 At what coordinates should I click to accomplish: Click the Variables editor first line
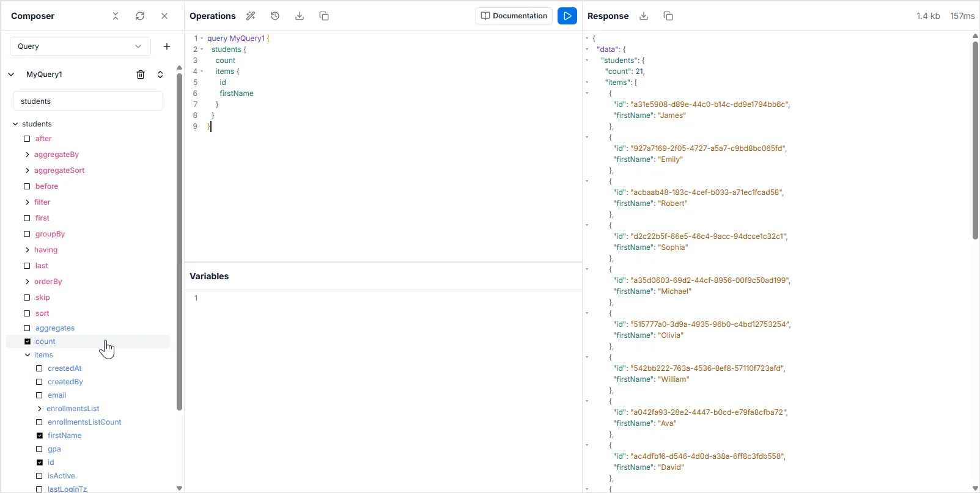click(385, 298)
